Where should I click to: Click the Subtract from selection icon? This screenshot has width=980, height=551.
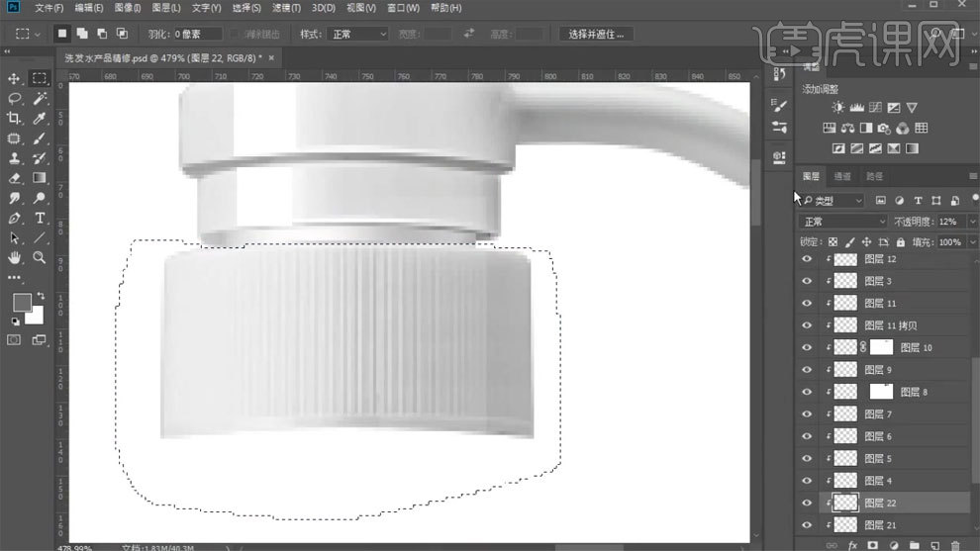102,34
